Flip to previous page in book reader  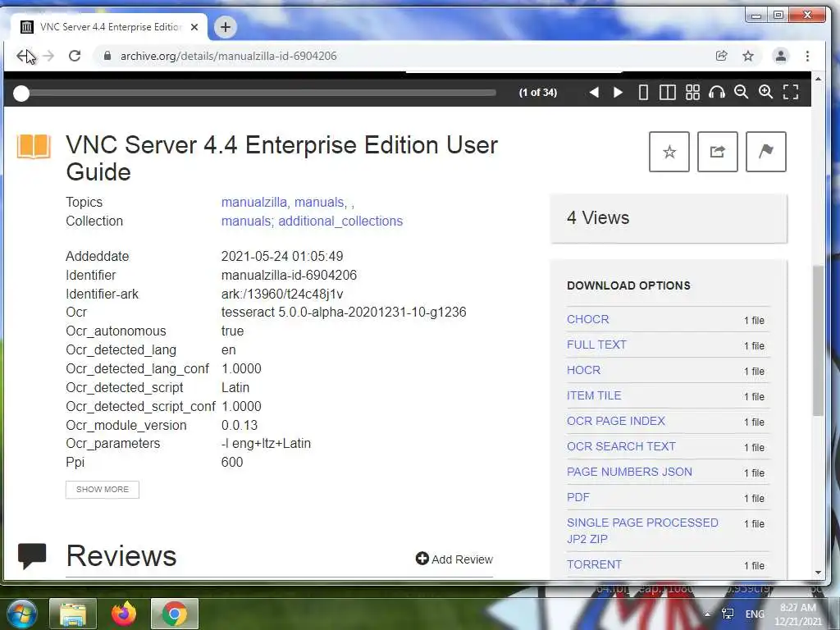point(594,92)
